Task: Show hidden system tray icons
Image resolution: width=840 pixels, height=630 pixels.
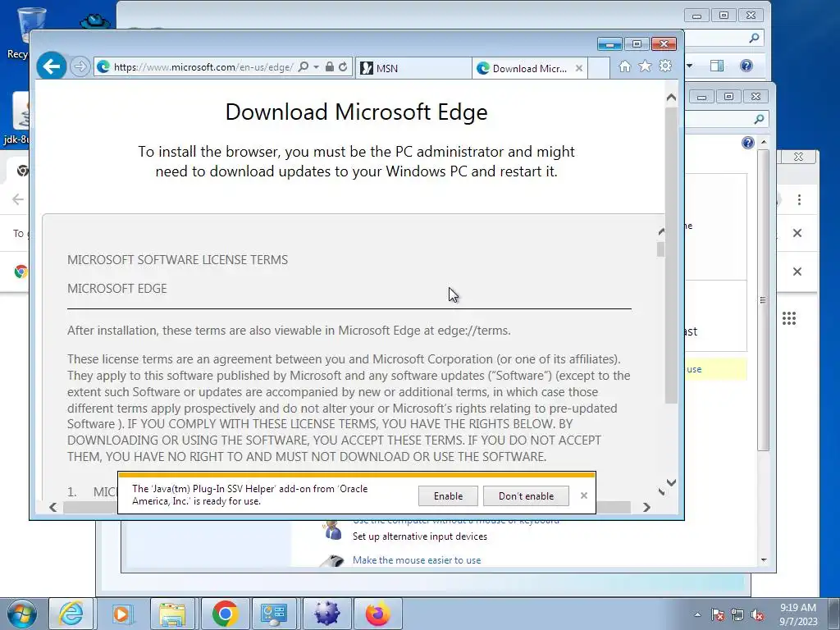Action: click(697, 614)
